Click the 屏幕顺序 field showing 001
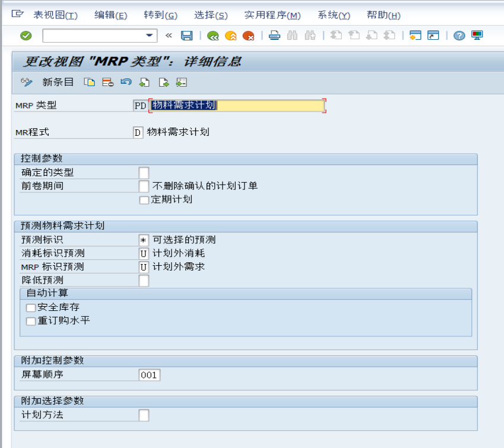Image resolution: width=504 pixels, height=448 pixels. tap(150, 375)
